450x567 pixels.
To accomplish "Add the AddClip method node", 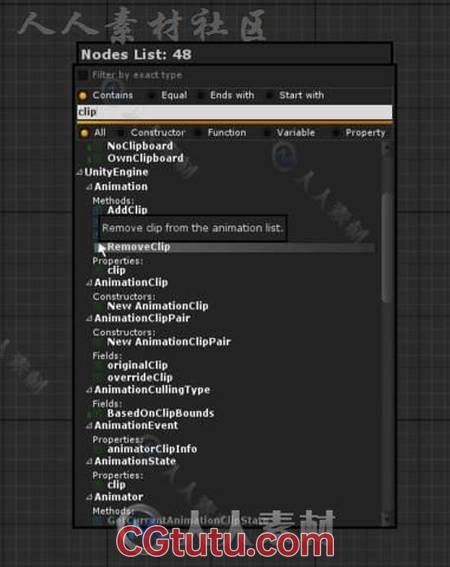I will coord(127,210).
